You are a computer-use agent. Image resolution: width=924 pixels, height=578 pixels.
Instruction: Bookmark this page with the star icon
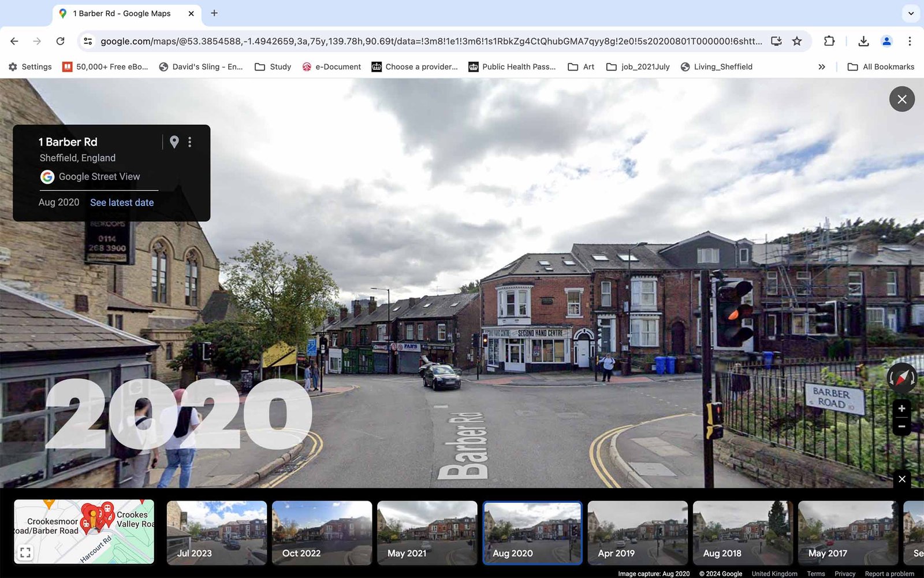point(797,41)
